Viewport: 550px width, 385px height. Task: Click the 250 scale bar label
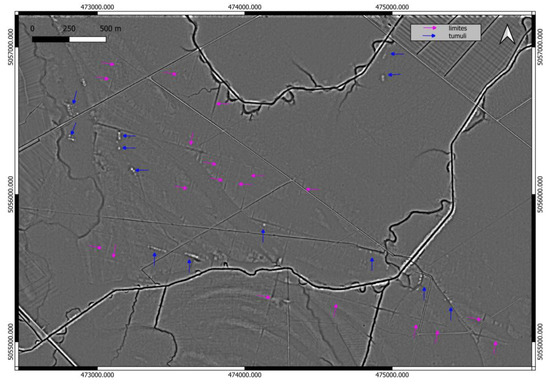tap(69, 28)
